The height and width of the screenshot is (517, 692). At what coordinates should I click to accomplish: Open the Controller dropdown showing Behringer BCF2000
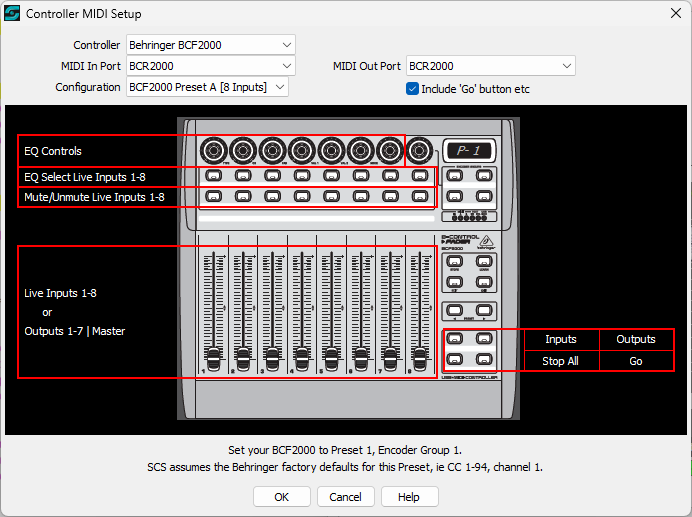(211, 45)
